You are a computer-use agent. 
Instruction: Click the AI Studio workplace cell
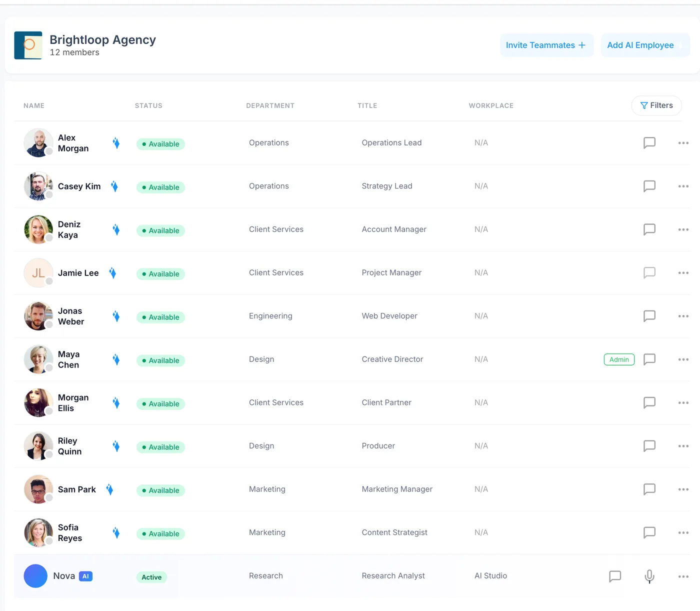(491, 576)
